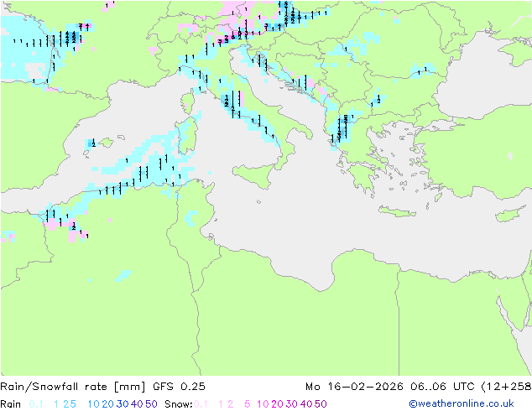
Task: Pick the Rain legend 40 value
Action: (x=137, y=404)
